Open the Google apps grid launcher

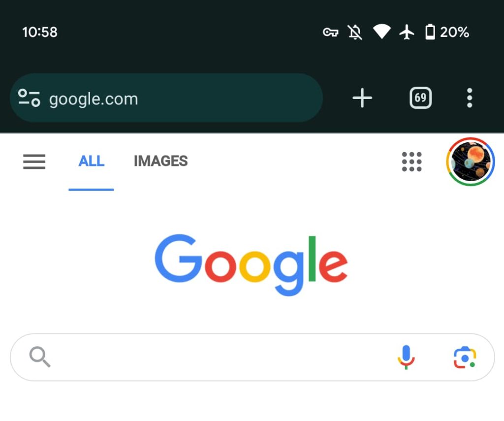click(x=411, y=162)
